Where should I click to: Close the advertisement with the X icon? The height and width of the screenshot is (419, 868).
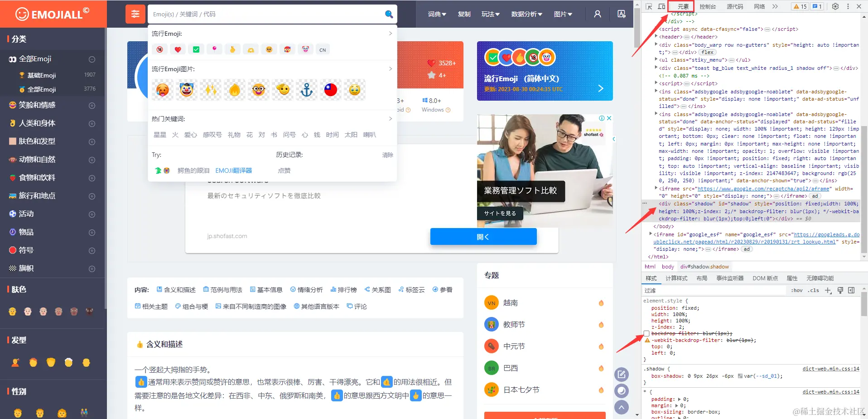pyautogui.click(x=609, y=118)
